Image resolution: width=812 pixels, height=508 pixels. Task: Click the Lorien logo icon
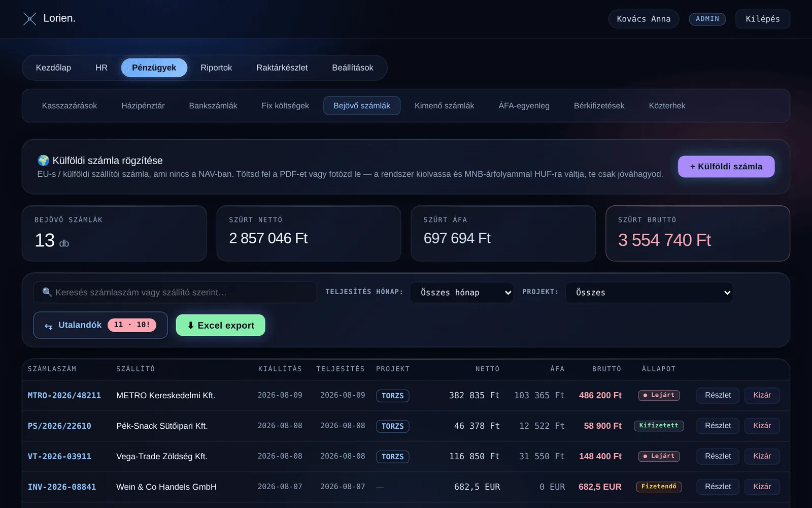click(30, 19)
